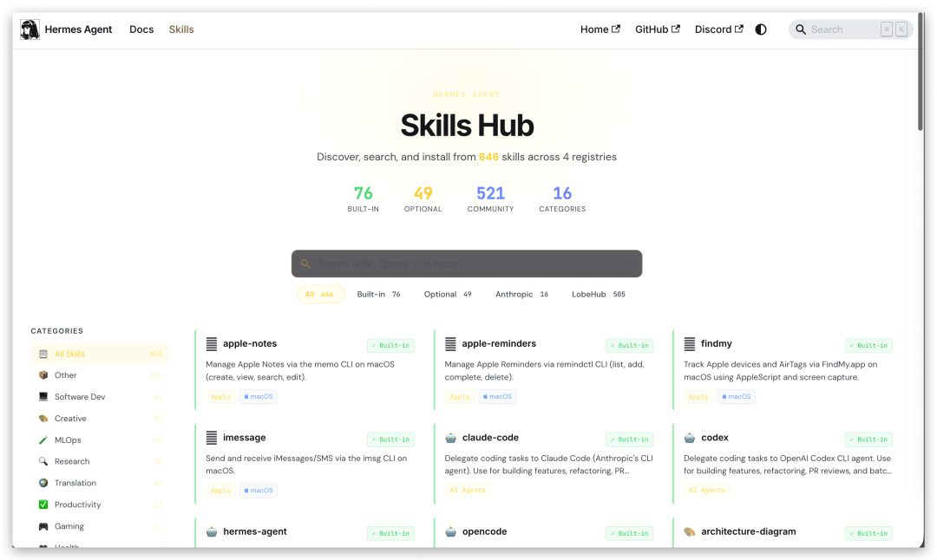
Task: Click the MLOps pencil icon
Action: click(x=43, y=440)
